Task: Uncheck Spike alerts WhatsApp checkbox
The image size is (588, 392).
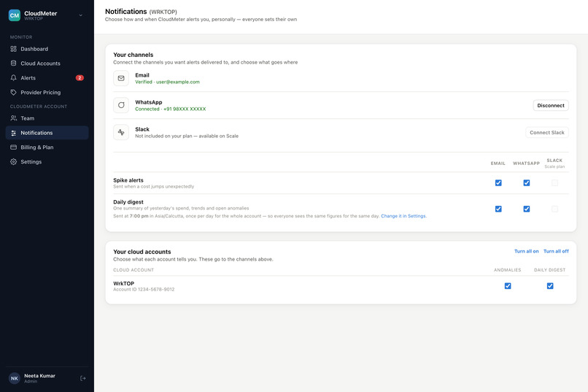Action: click(x=527, y=183)
